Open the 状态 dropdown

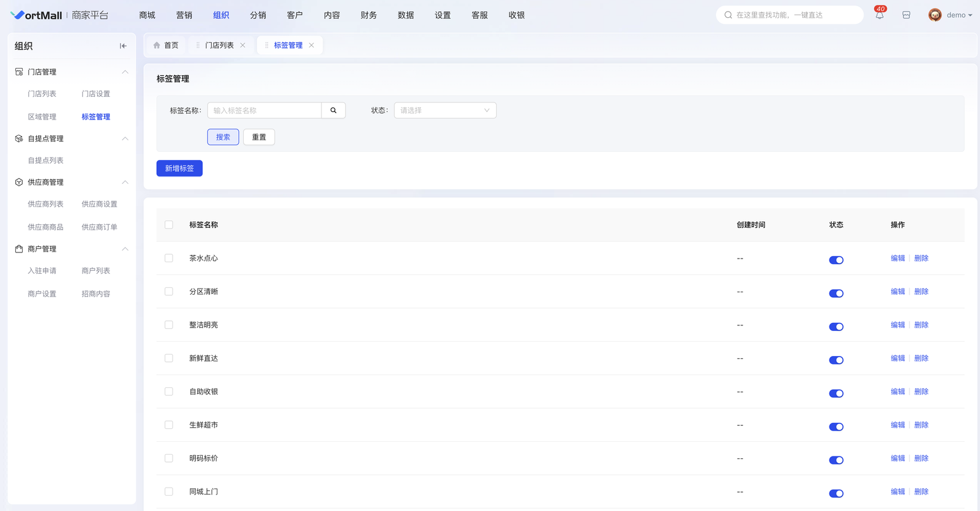pos(445,110)
